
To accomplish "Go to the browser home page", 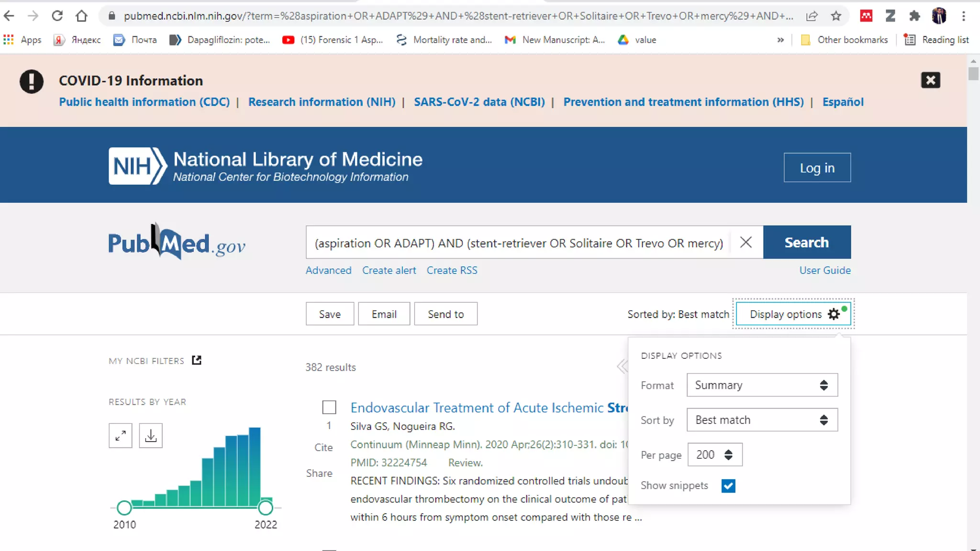I will tap(82, 16).
